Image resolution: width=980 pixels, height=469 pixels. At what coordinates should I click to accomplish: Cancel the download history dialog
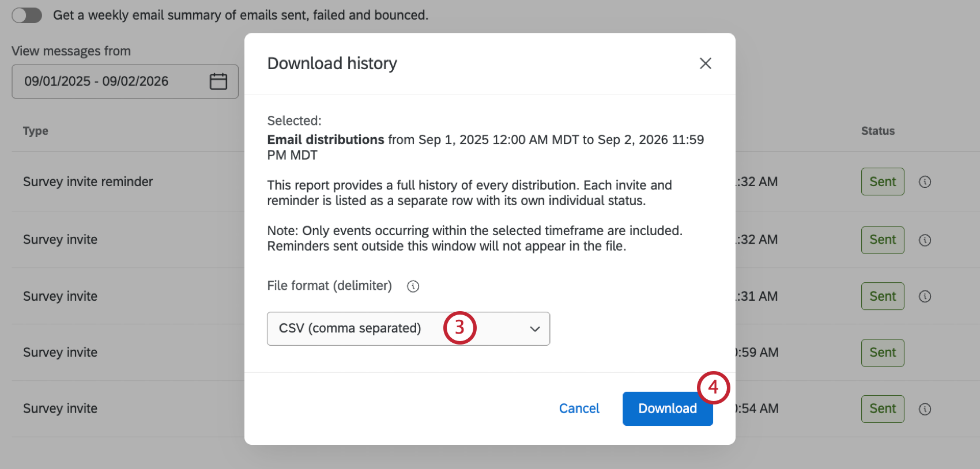579,409
